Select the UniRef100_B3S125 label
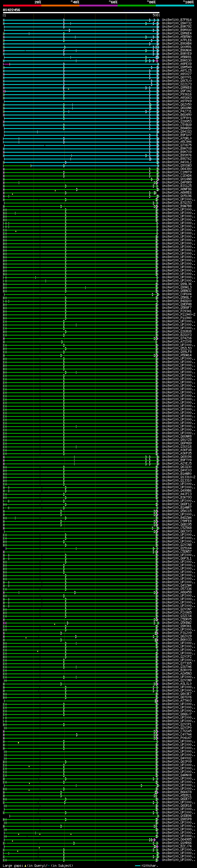 [176, 186]
